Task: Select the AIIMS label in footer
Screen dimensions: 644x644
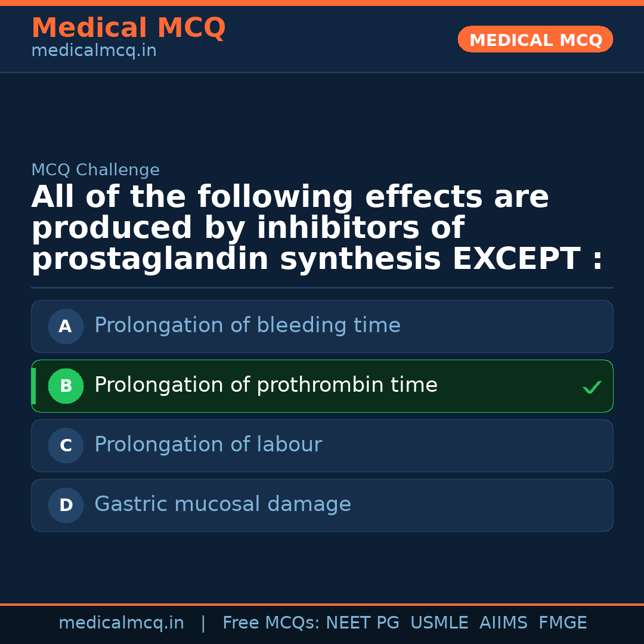Action: click(x=503, y=623)
